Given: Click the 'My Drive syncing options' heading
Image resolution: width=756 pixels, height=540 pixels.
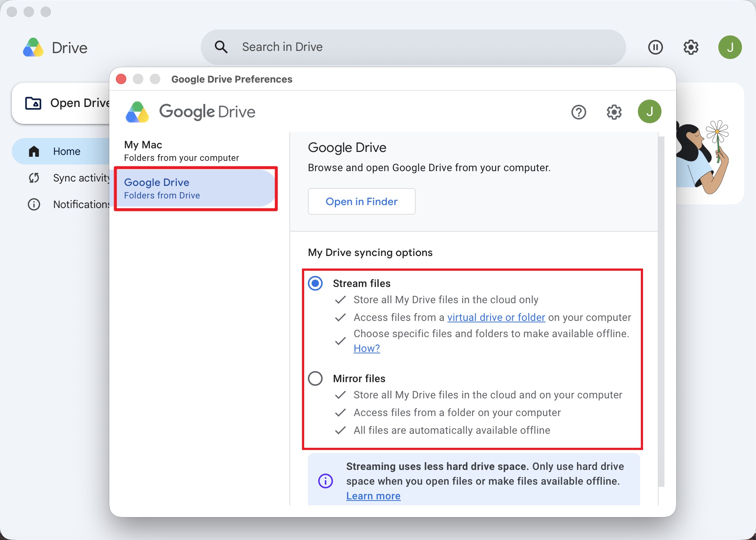Looking at the screenshot, I should point(370,252).
